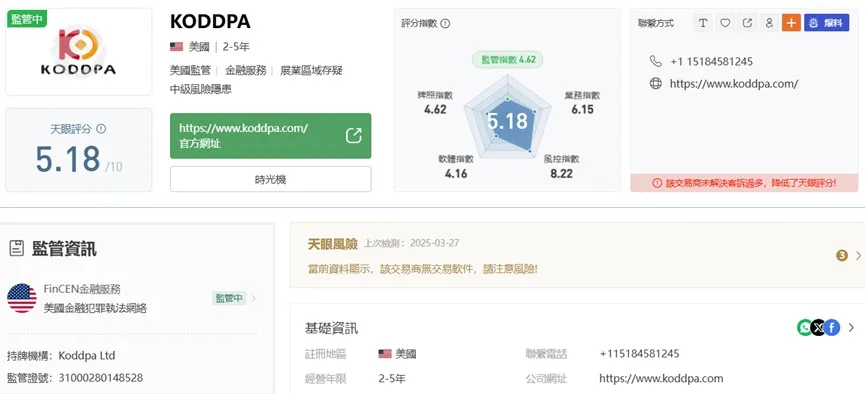Expand the 天眼風險 risk section chevron
865x394 pixels.
pos(858,255)
